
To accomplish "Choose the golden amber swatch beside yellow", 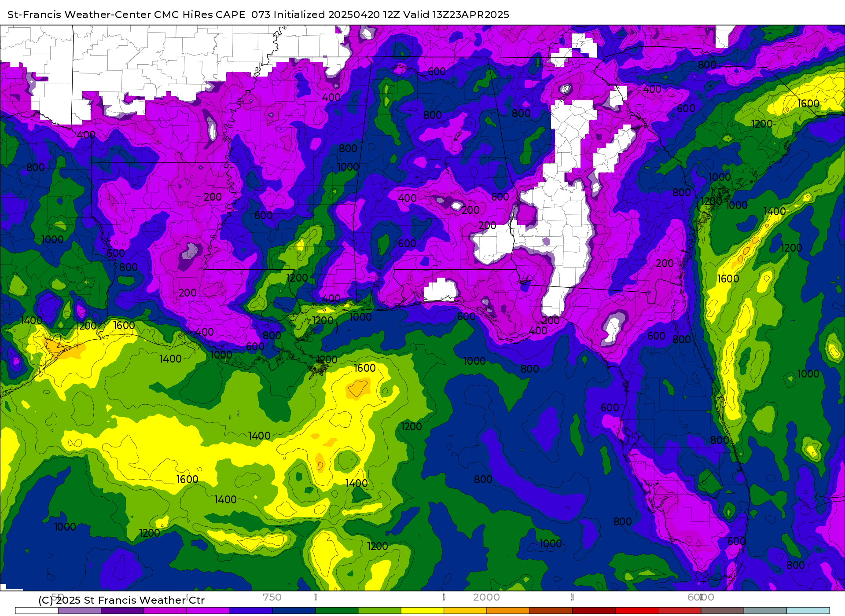I will point(466,611).
